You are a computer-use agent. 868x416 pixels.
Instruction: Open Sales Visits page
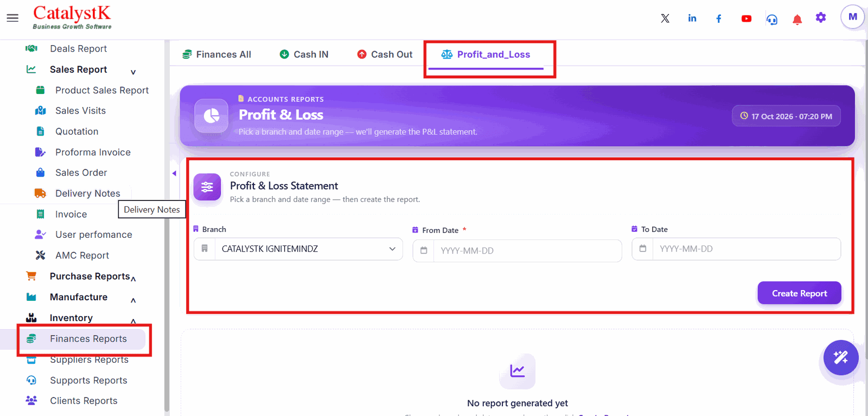click(80, 111)
